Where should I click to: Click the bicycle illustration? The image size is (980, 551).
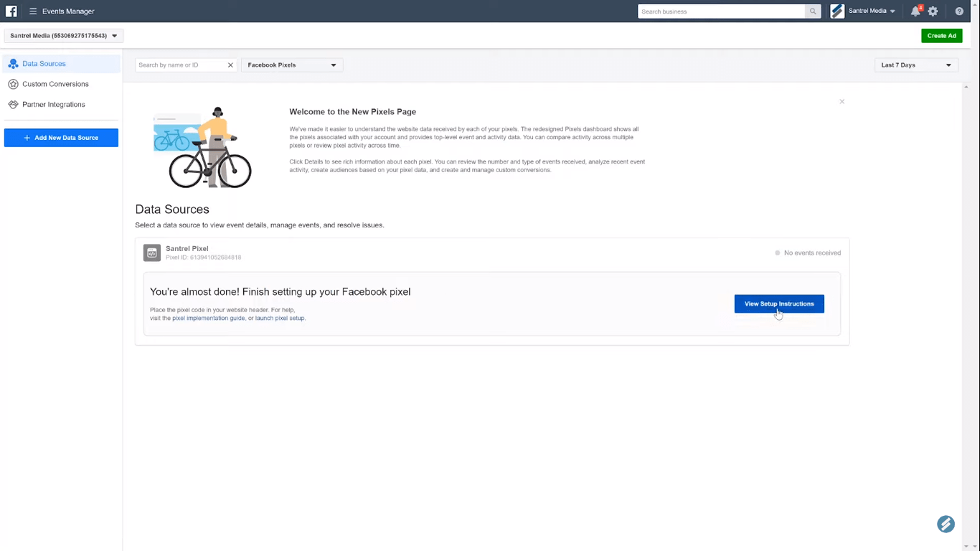pos(203,148)
